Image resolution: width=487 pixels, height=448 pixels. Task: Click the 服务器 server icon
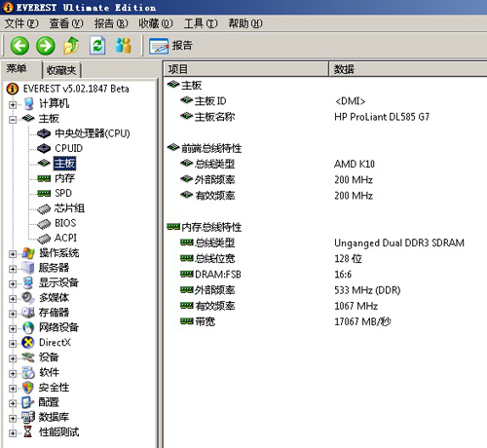tap(28, 268)
